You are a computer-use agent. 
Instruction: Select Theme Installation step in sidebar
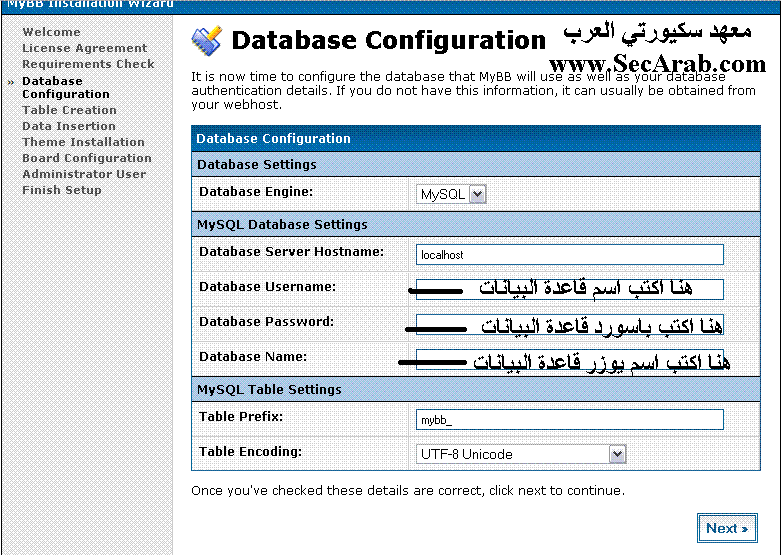pos(83,141)
